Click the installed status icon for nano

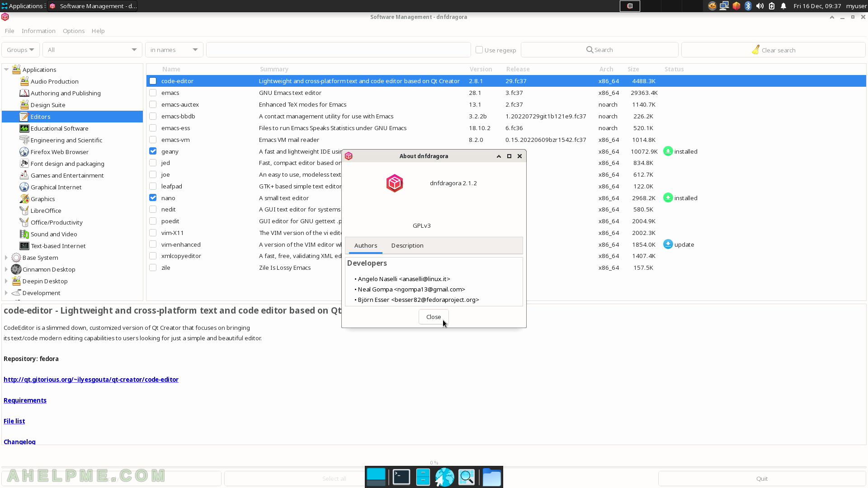coord(668,198)
